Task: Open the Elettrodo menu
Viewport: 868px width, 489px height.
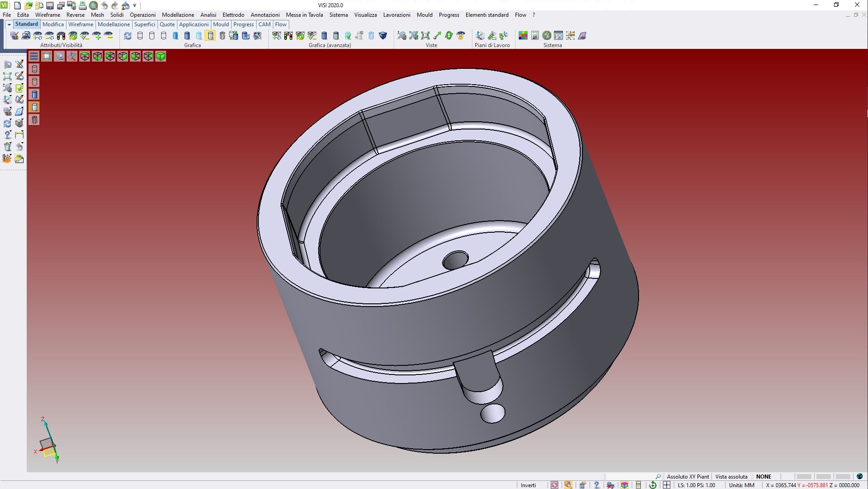Action: (233, 15)
